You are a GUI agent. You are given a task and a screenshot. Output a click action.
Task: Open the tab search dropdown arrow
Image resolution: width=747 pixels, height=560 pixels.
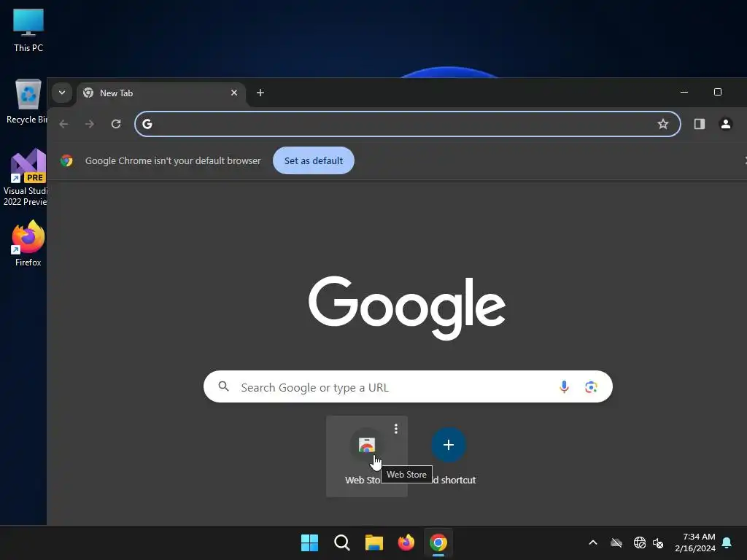tap(62, 93)
